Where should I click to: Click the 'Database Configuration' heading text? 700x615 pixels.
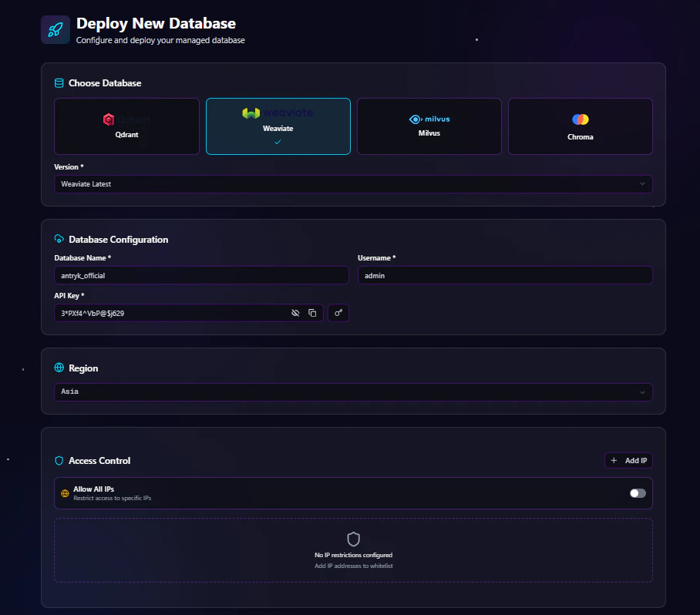pyautogui.click(x=118, y=240)
